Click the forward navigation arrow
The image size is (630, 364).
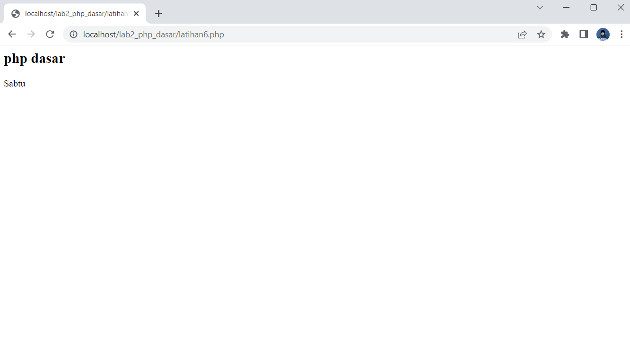31,35
